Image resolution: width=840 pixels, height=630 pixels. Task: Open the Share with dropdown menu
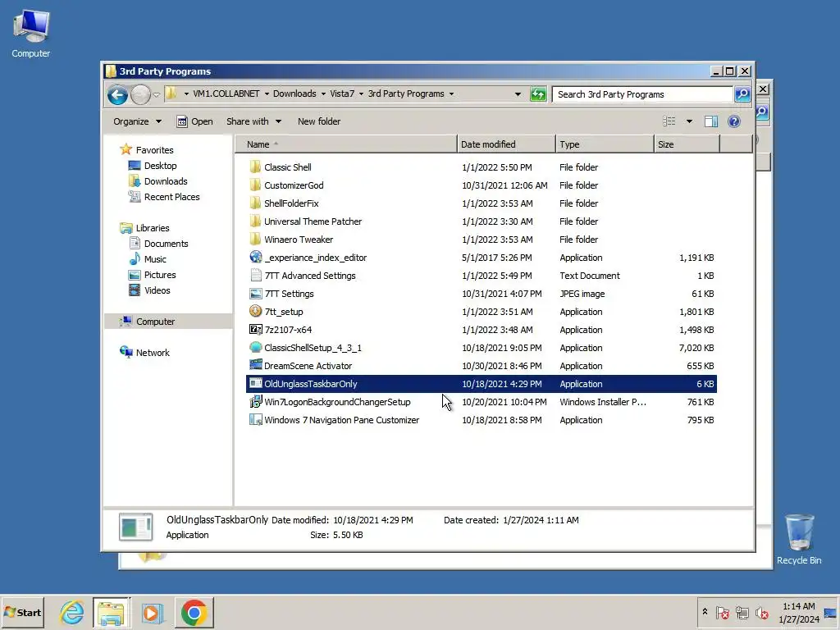click(253, 121)
